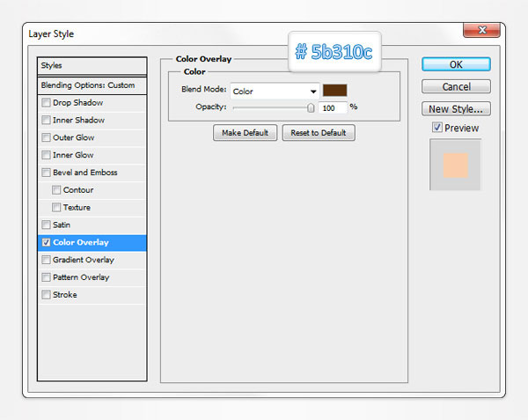The width and height of the screenshot is (528, 420).
Task: Enable the Satin checkbox
Action: click(x=46, y=225)
